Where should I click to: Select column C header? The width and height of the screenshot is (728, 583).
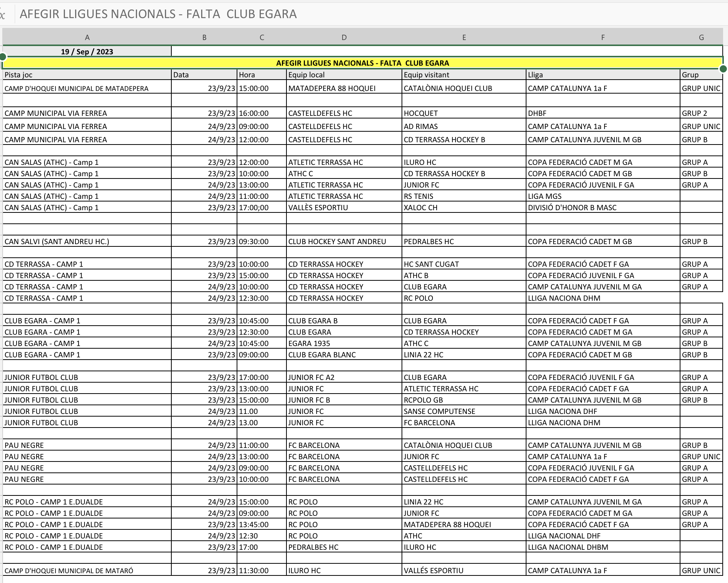(x=262, y=37)
